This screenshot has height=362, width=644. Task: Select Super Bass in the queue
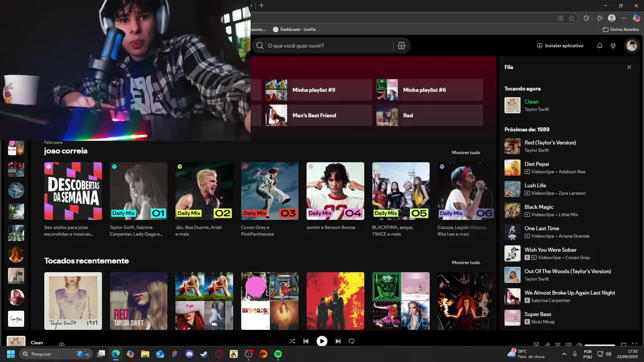coord(569,318)
